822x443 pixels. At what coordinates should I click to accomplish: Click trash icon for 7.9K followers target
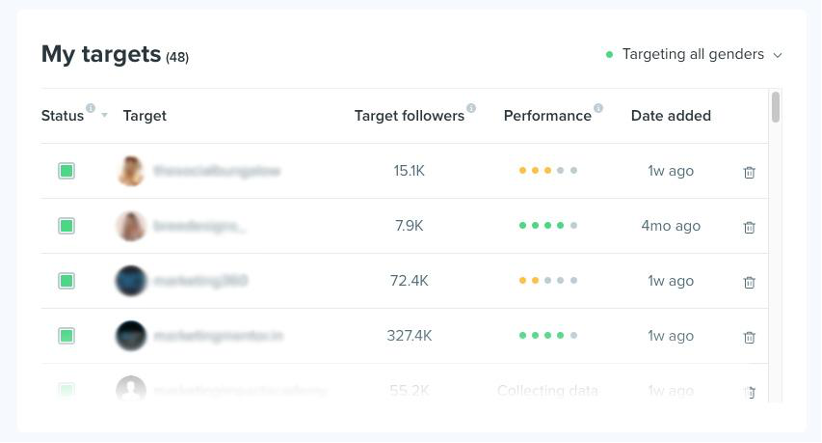749,227
